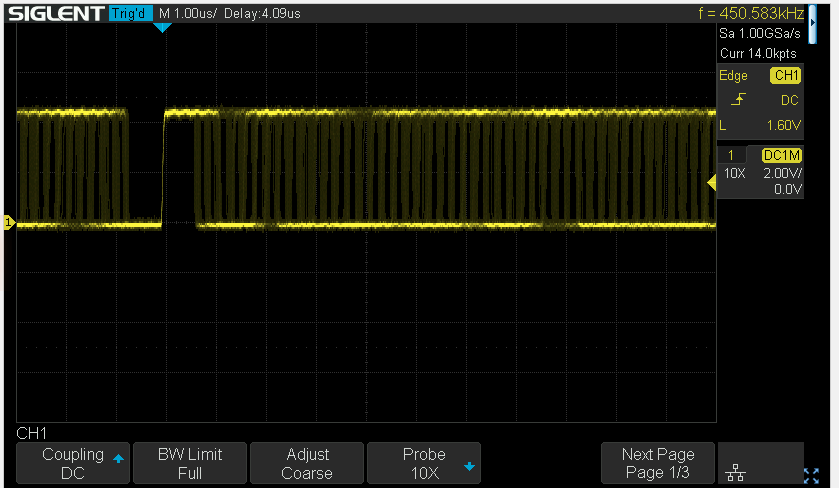Click the channel 1 number box
This screenshot has height=488, width=839.
point(731,156)
